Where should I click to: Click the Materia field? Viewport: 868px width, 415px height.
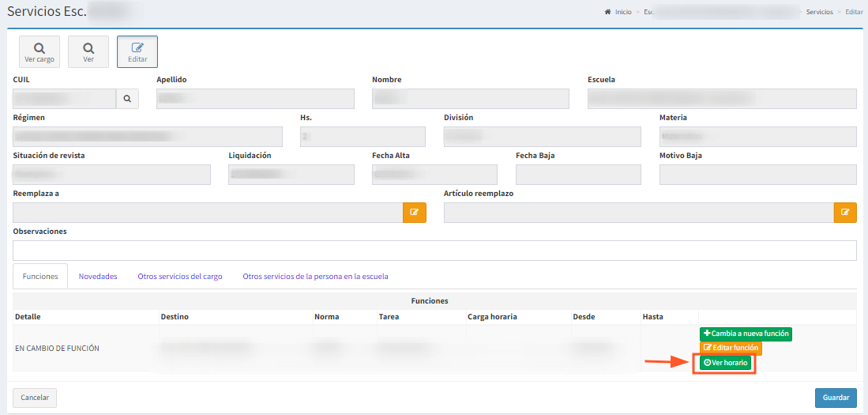758,137
